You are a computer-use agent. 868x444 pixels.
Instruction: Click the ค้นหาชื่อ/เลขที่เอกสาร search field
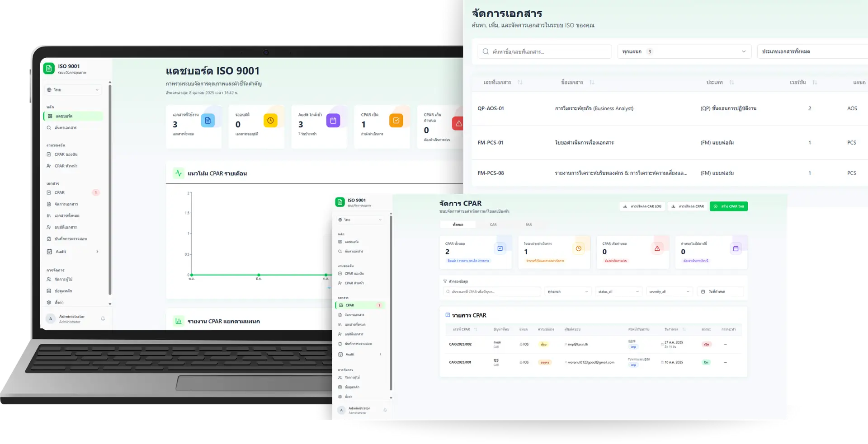pyautogui.click(x=544, y=51)
